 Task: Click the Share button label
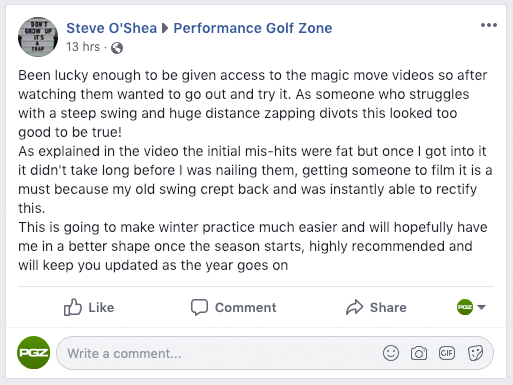388,307
